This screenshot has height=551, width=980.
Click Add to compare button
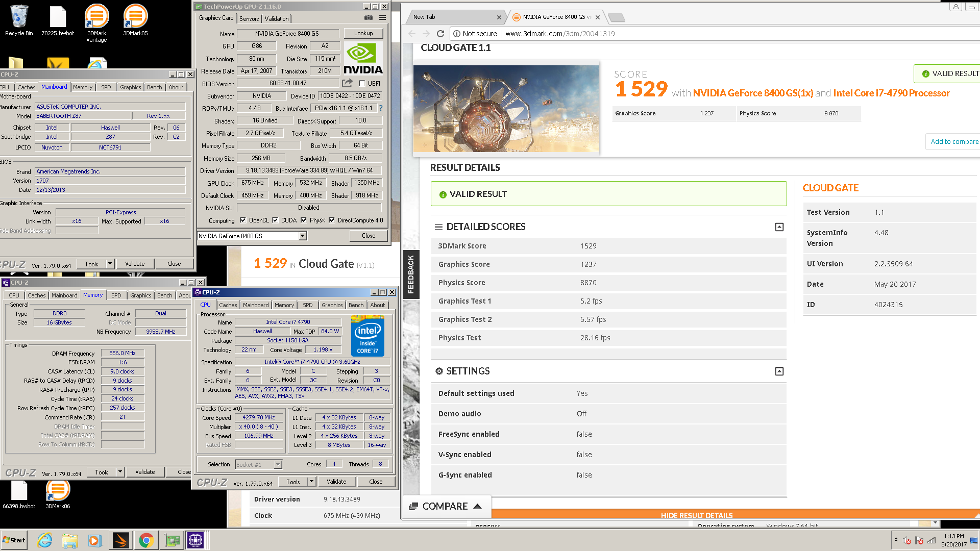click(x=954, y=141)
